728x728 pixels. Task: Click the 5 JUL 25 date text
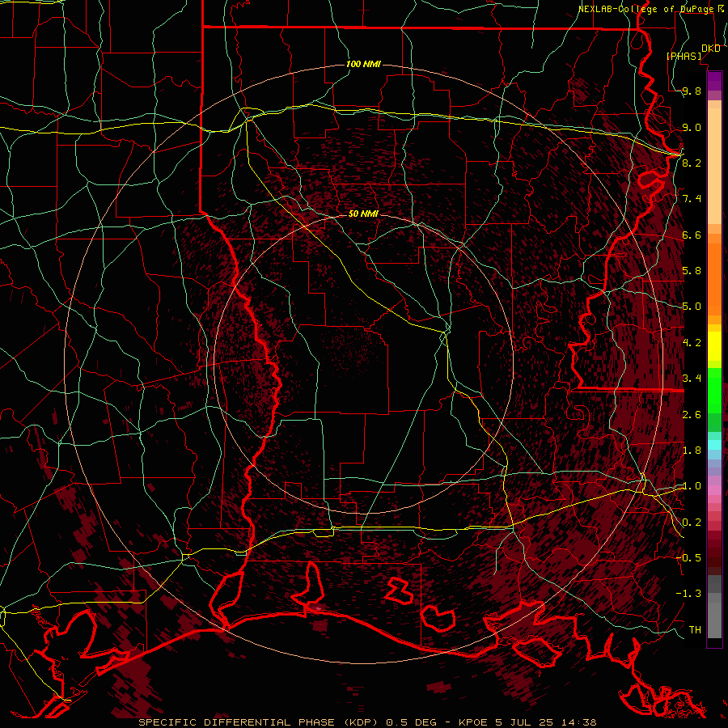coord(526,722)
